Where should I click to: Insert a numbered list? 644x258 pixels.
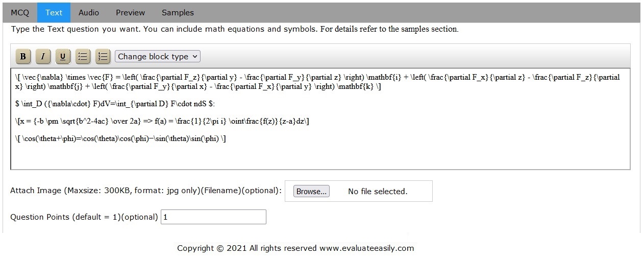click(103, 56)
